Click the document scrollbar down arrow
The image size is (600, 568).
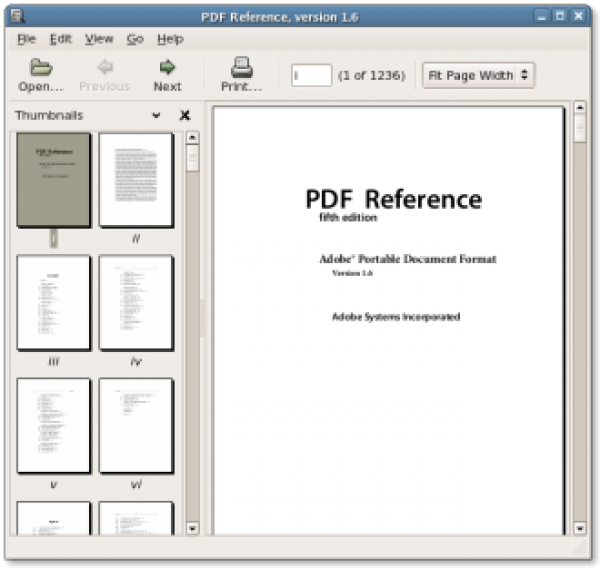(580, 528)
